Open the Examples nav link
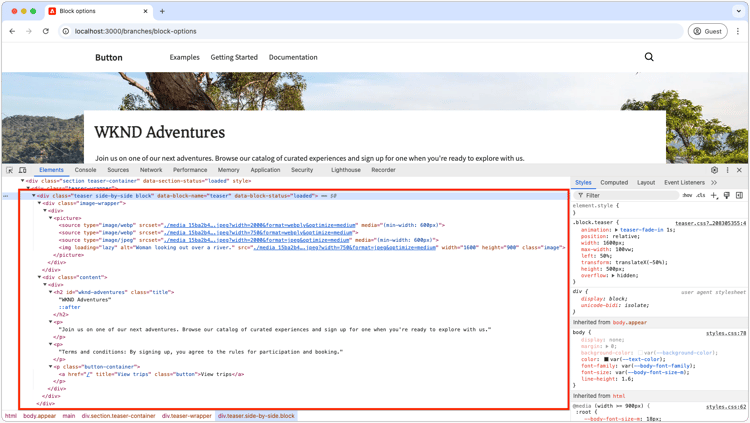Viewport: 750px width, 423px height. 185,57
